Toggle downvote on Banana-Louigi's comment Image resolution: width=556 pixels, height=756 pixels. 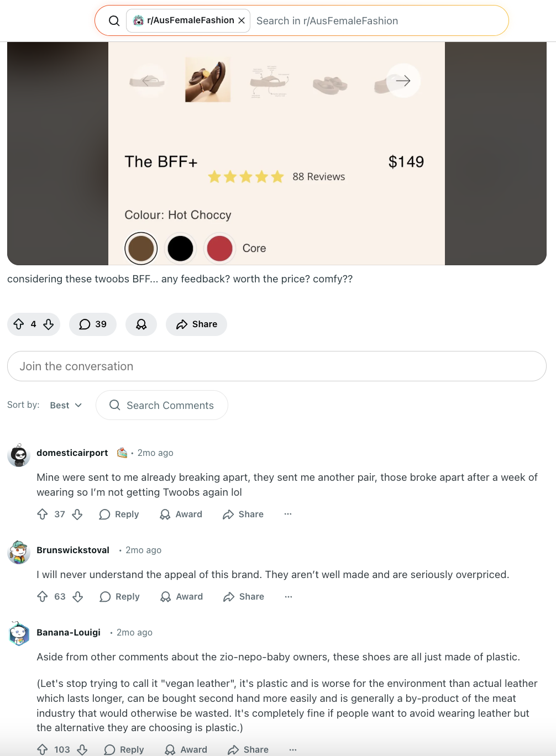[82, 749]
